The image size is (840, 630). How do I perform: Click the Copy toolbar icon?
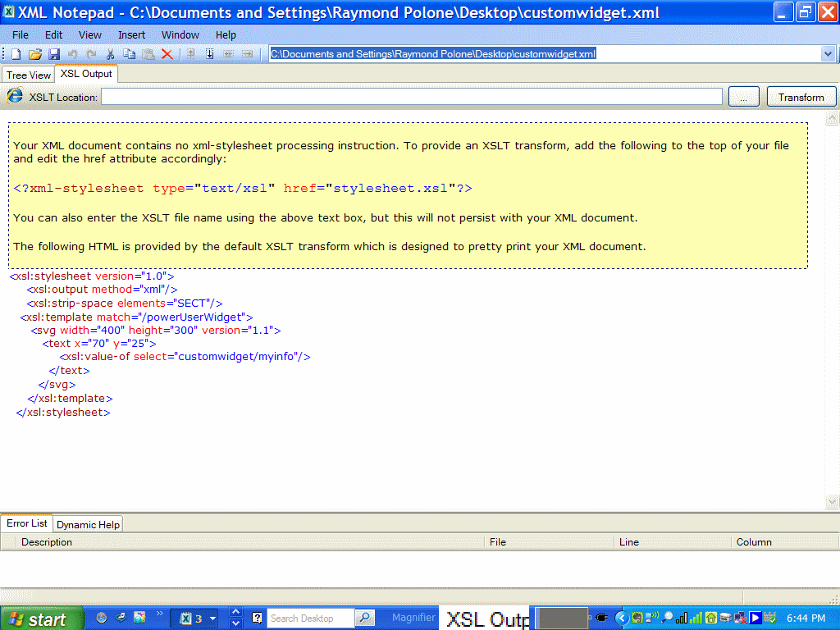[129, 54]
